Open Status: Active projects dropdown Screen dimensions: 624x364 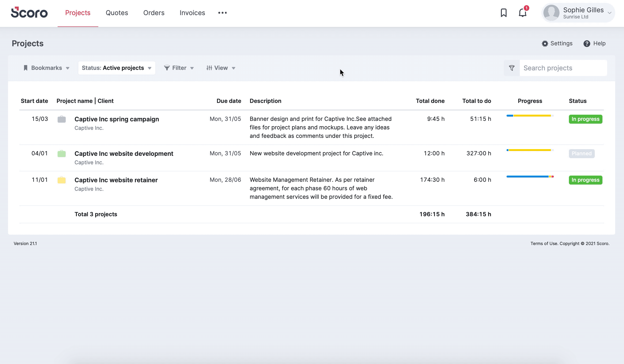(x=117, y=68)
